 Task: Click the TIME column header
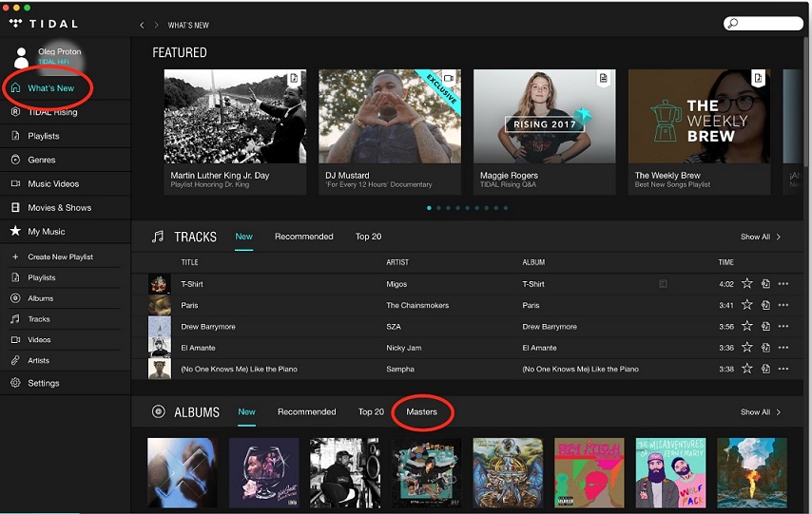[x=726, y=262]
